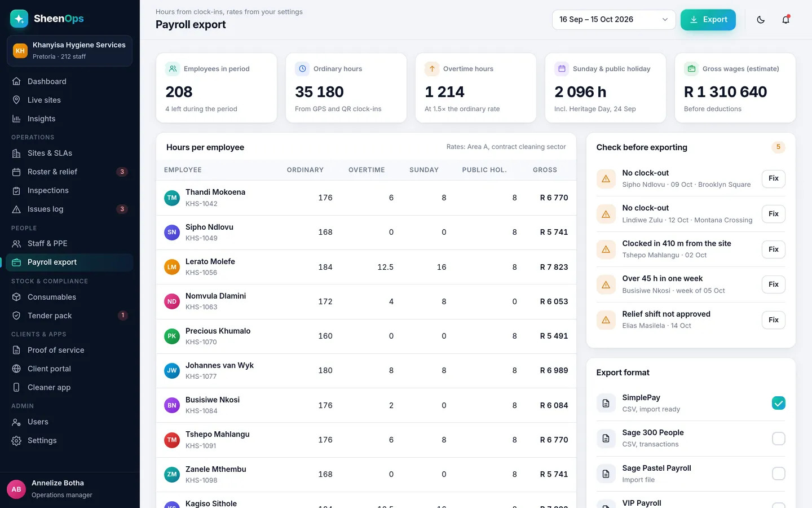Open Annelize Botha's user profile

pyautogui.click(x=69, y=489)
